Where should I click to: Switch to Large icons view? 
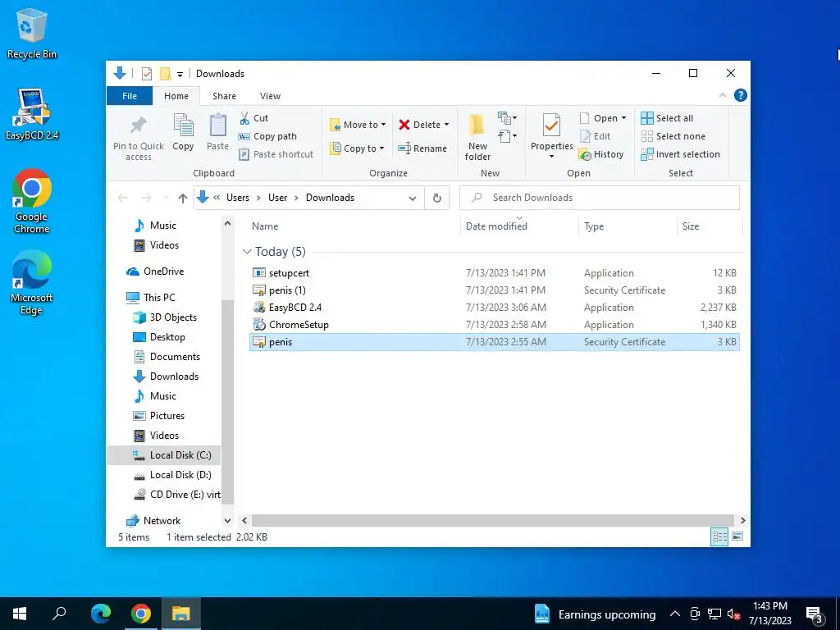tap(737, 536)
